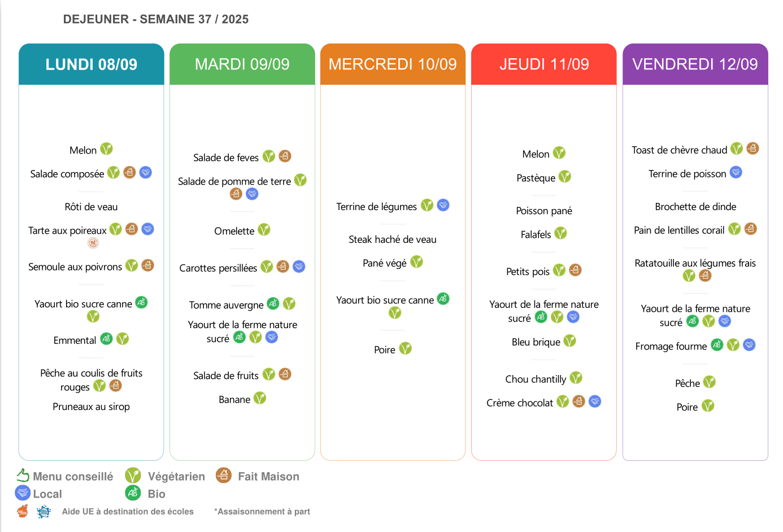Click the Bio icon beside Fromage fourme

(717, 345)
